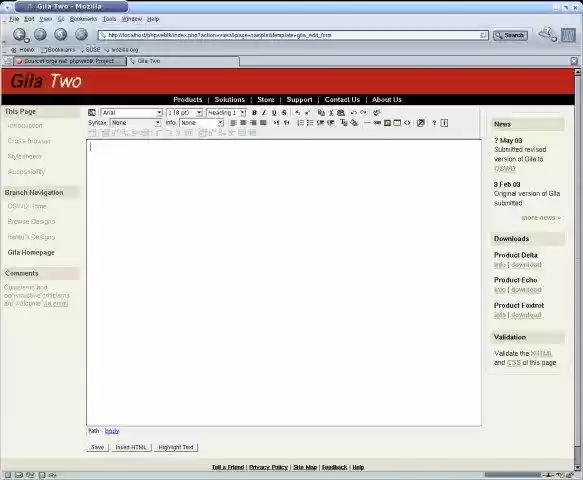Align text left in editor
The image size is (583, 480).
233,123
